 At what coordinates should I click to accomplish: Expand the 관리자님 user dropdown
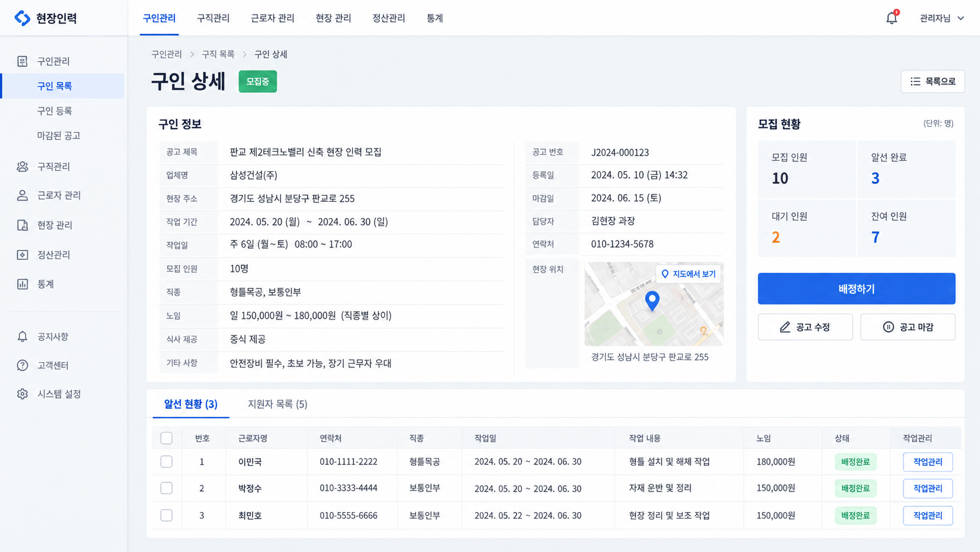942,18
